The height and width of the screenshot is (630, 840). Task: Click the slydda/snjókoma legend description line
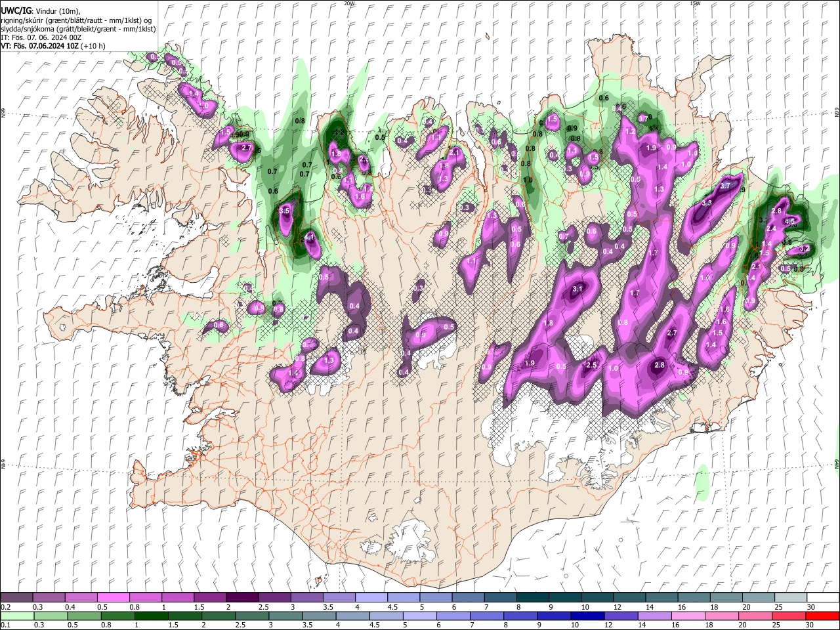pos(78,29)
